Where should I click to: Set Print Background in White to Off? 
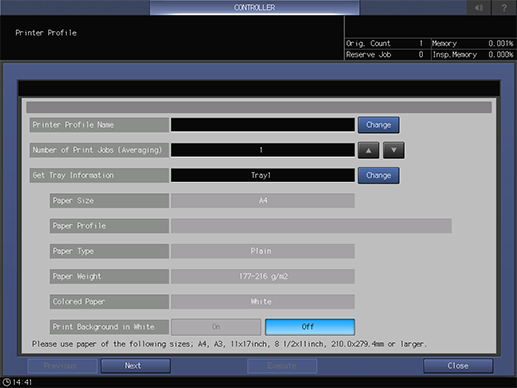[310, 327]
